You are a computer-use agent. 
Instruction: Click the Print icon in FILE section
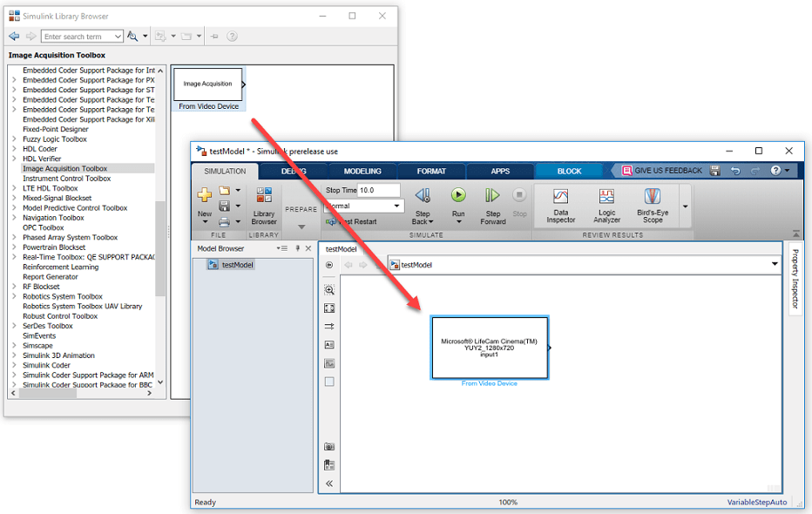coord(224,222)
